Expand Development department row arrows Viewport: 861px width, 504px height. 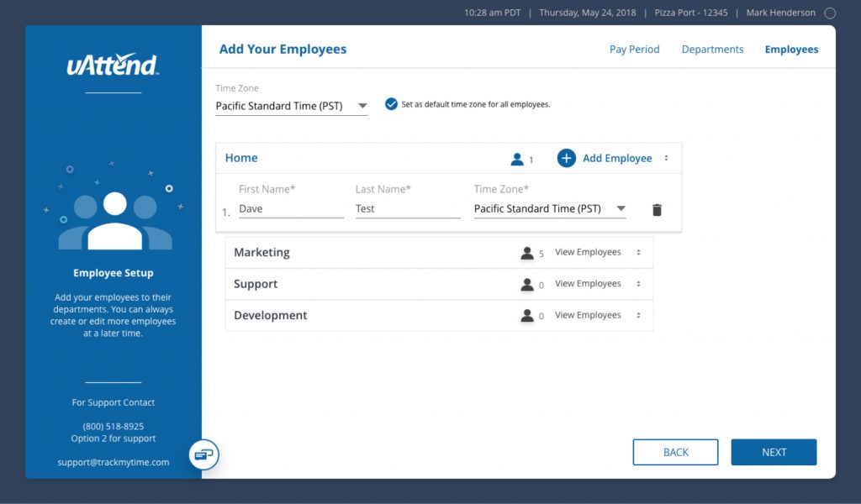click(x=639, y=315)
